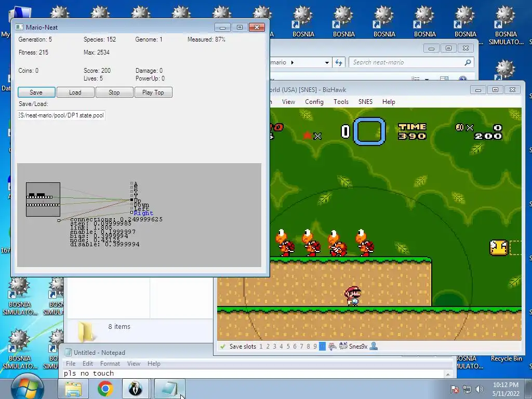
Task: Click the Notepad scrollbar up arrow
Action: 448,374
